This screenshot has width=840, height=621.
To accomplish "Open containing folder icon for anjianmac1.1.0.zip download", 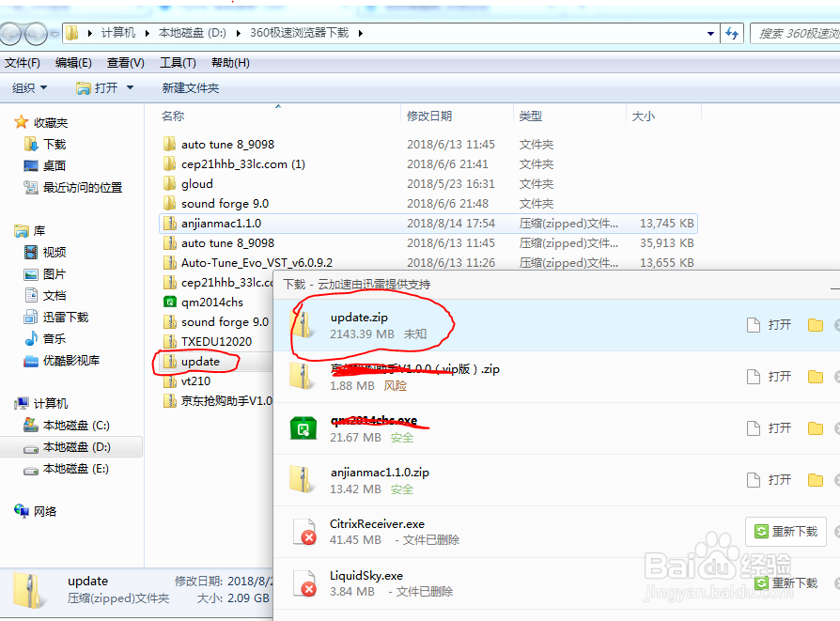I will [x=816, y=479].
